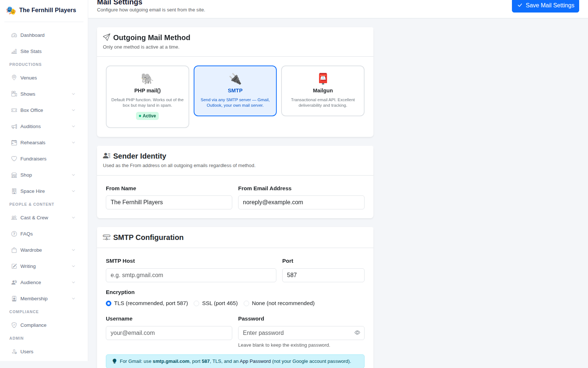Click the SMTP Host input field
The image size is (588, 368).
coord(191,275)
